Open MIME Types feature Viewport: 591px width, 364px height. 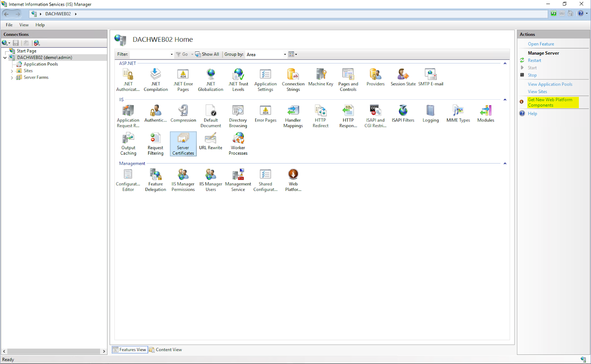(458, 113)
